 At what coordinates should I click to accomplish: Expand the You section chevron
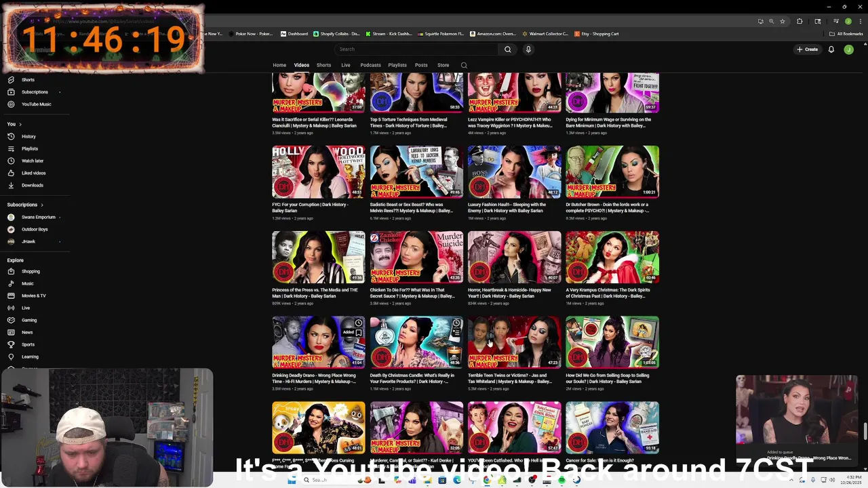click(x=20, y=124)
